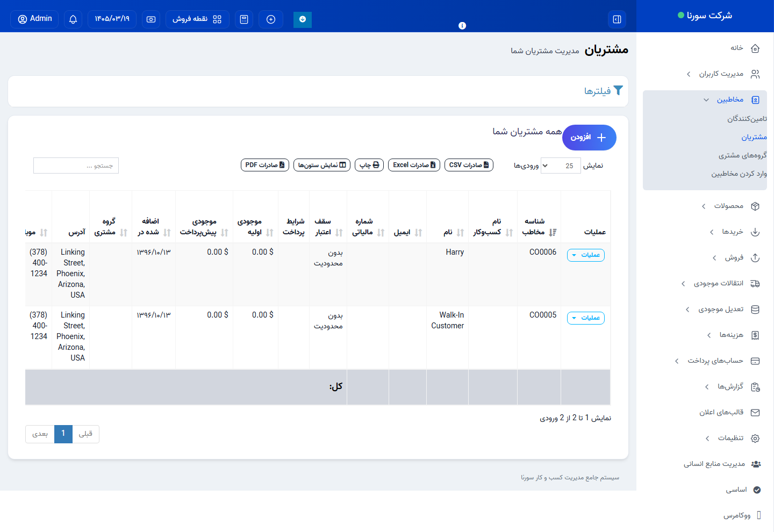Expand انتقالات موجودی submenu chevron
Image resolution: width=774 pixels, height=532 pixels.
pos(683,284)
